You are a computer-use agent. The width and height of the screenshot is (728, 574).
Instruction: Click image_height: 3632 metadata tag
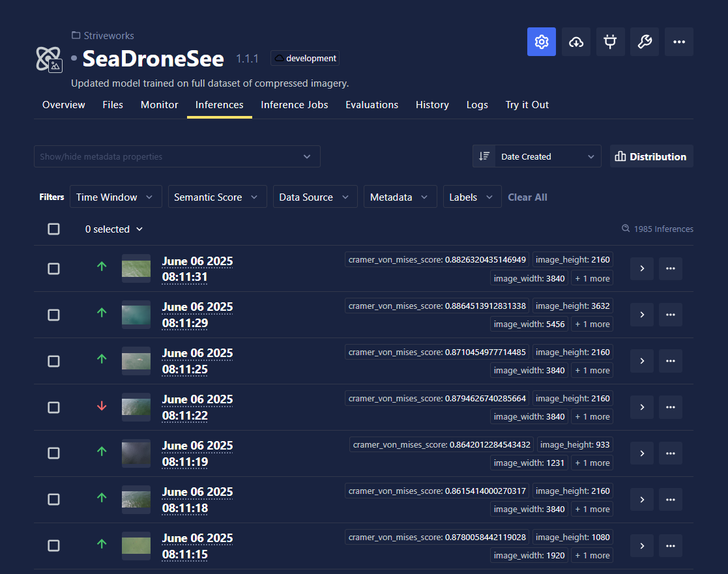tap(572, 306)
